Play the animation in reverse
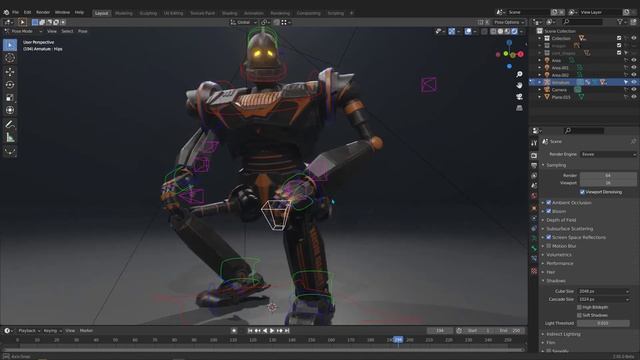 pyautogui.click(x=265, y=331)
